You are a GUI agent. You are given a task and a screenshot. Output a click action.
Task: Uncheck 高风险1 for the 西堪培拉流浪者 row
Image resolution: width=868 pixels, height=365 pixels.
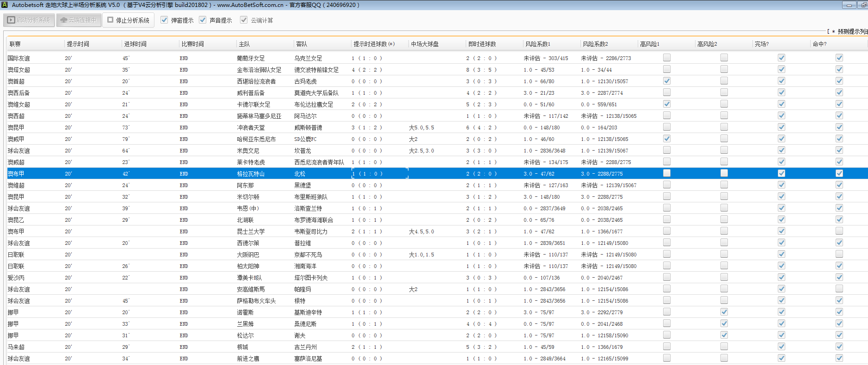click(666, 81)
